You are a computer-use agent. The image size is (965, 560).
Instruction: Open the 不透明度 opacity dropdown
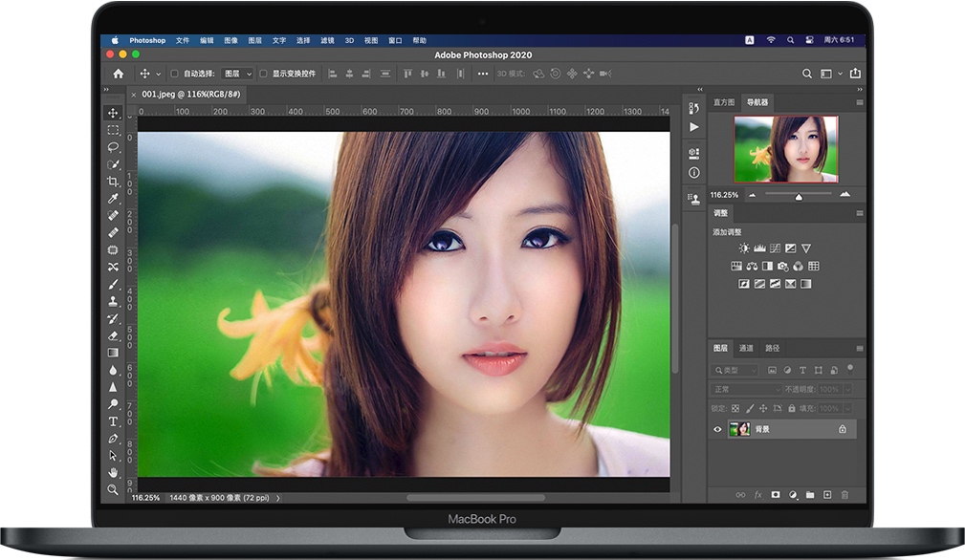tap(847, 389)
